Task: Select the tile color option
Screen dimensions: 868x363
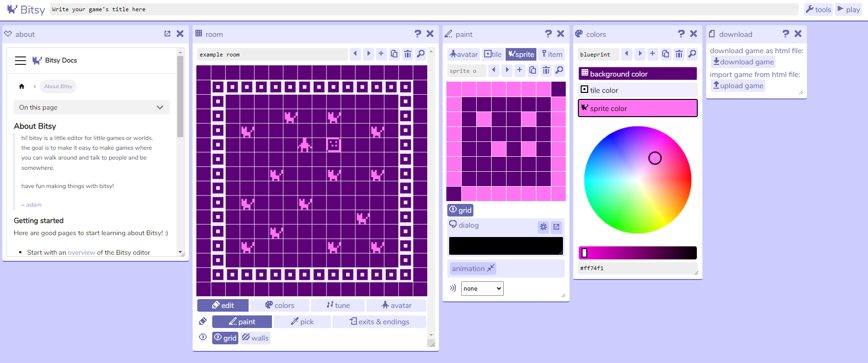Action: click(x=638, y=90)
